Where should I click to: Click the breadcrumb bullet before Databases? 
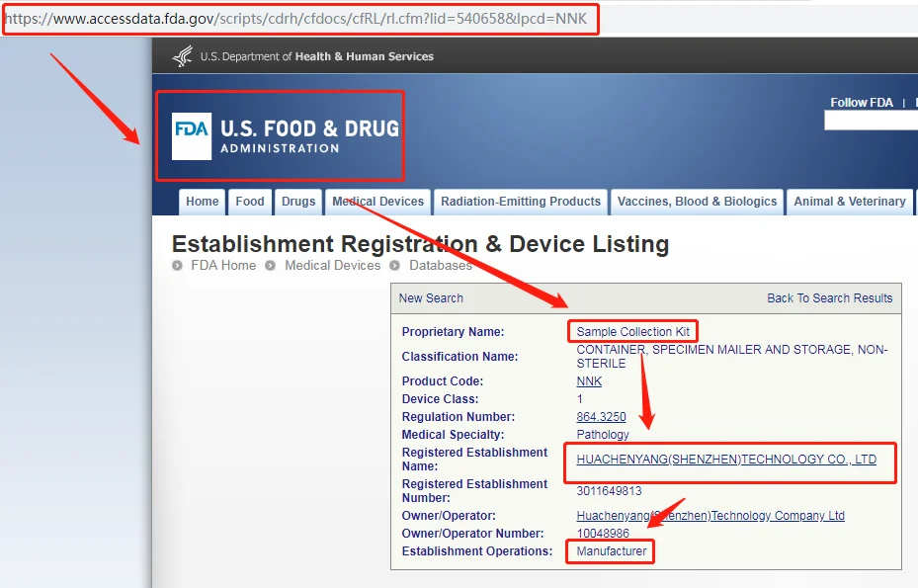394,265
